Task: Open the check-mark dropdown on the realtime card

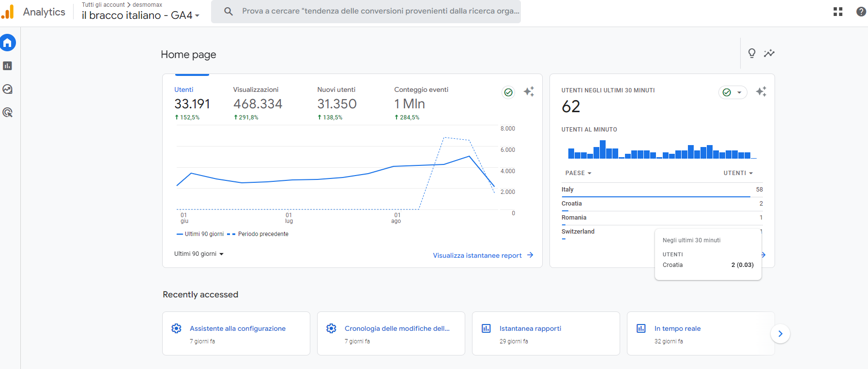Action: [732, 92]
